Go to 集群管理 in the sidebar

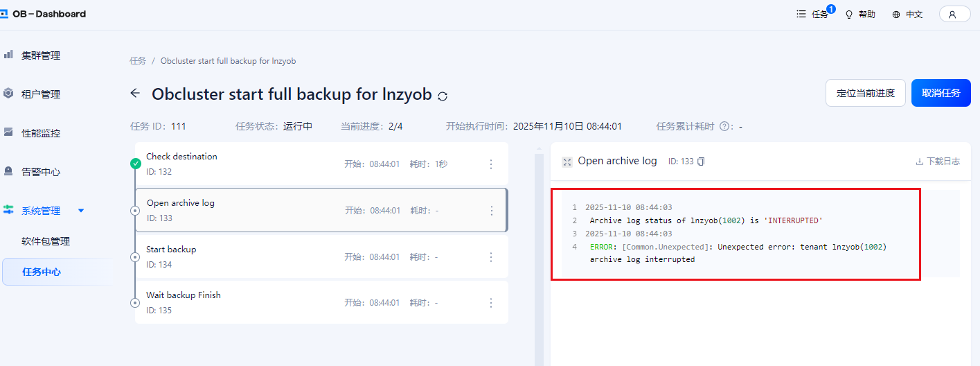[x=40, y=55]
